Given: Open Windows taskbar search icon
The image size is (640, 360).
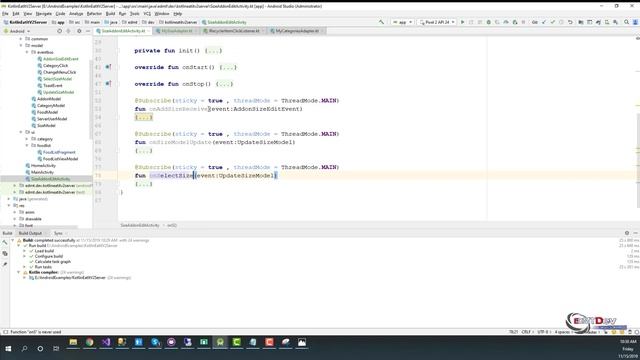Looking at the screenshot, I should click(x=24, y=349).
